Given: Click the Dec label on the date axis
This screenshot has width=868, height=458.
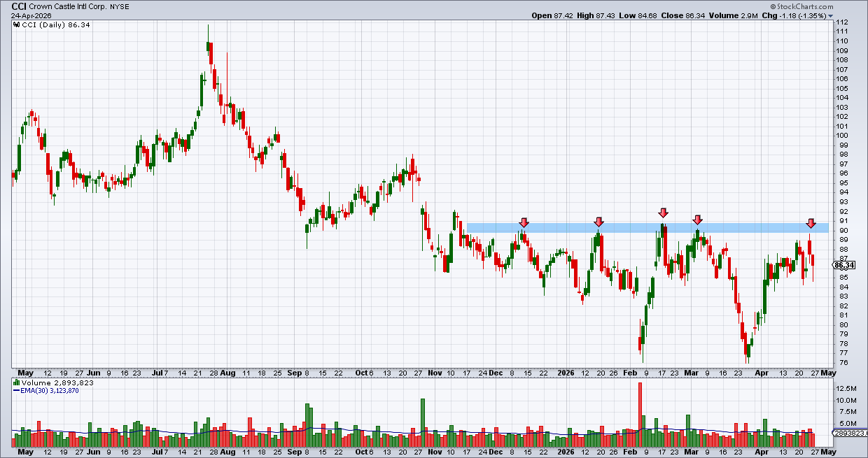Looking at the screenshot, I should point(496,373).
